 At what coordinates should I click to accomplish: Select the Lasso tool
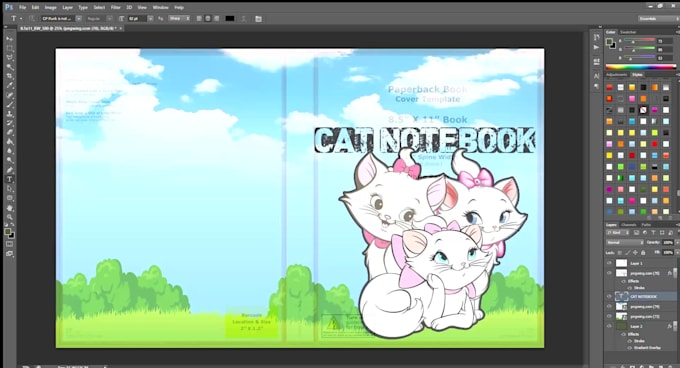coord(10,57)
